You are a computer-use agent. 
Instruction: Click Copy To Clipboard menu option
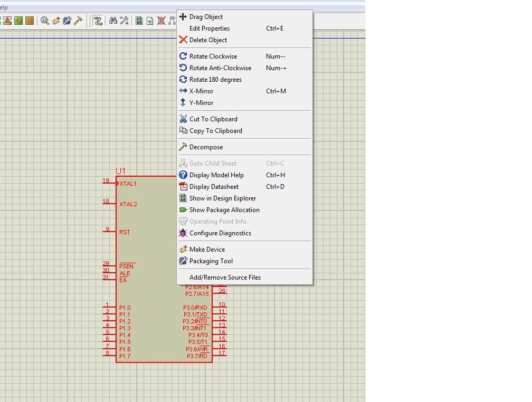coord(215,131)
